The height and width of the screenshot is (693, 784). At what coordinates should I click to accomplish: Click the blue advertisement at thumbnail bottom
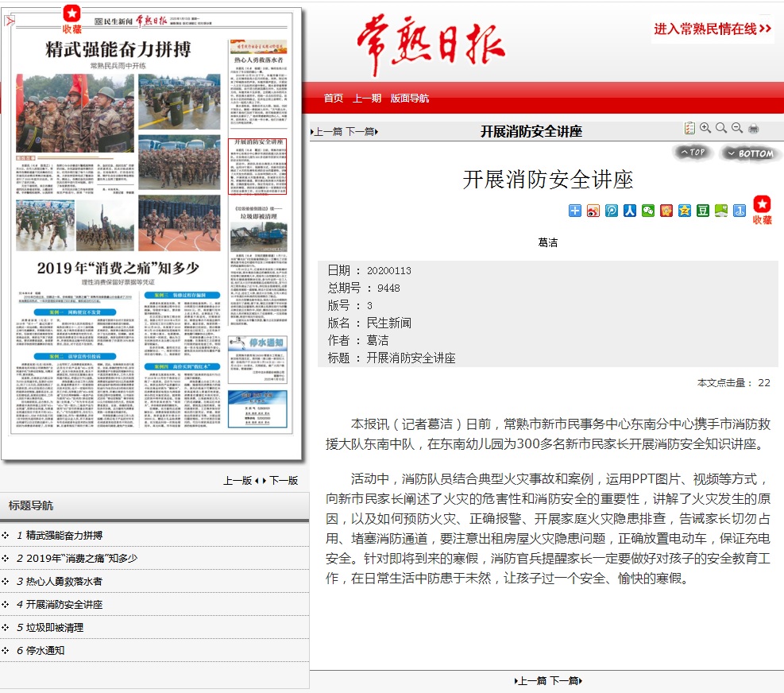[257, 408]
